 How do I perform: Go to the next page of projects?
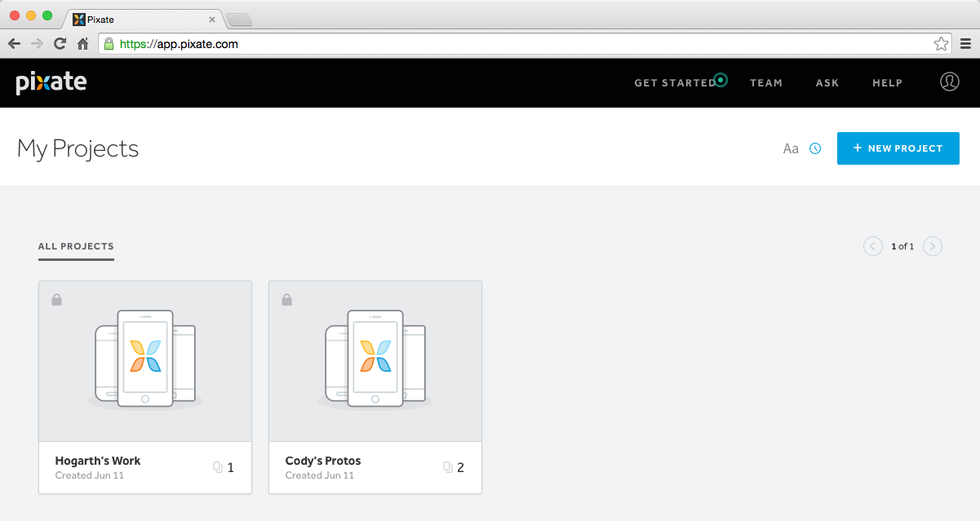(x=933, y=245)
